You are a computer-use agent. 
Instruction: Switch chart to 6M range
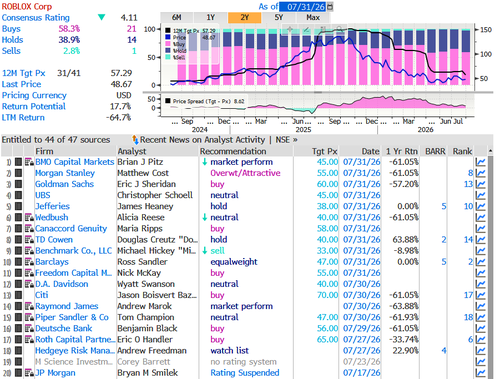[177, 18]
